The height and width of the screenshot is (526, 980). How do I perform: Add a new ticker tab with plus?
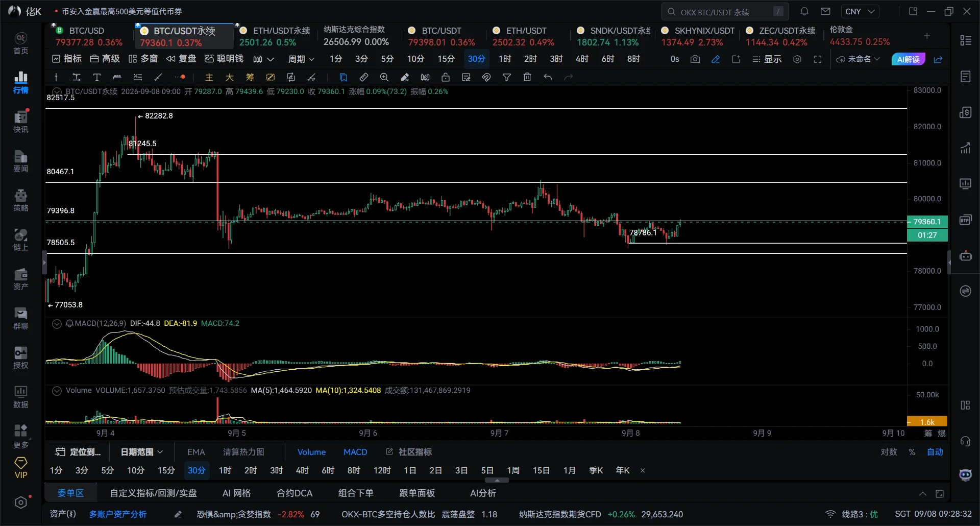coord(927,36)
